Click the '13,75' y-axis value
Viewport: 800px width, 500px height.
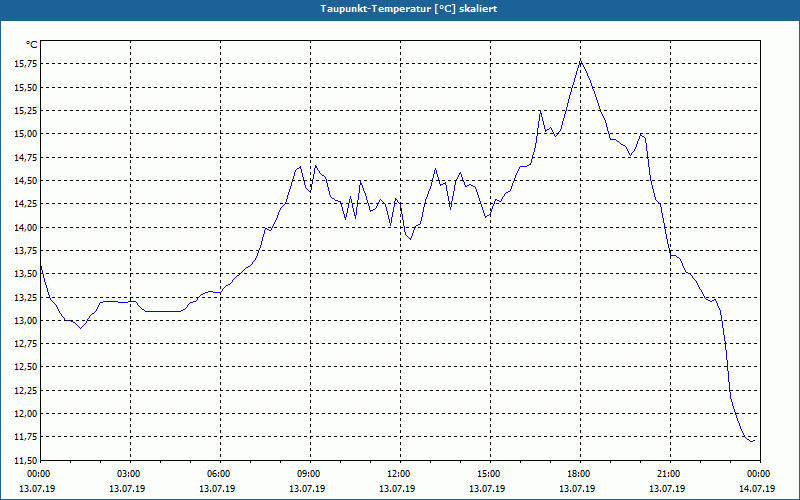point(26,251)
